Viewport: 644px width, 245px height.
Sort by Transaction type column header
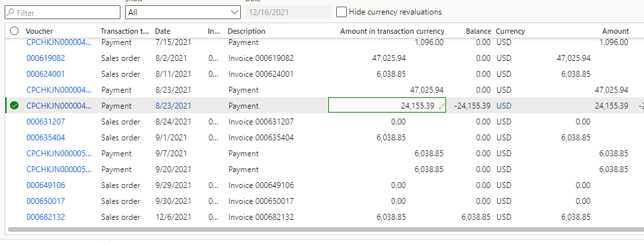pos(125,31)
